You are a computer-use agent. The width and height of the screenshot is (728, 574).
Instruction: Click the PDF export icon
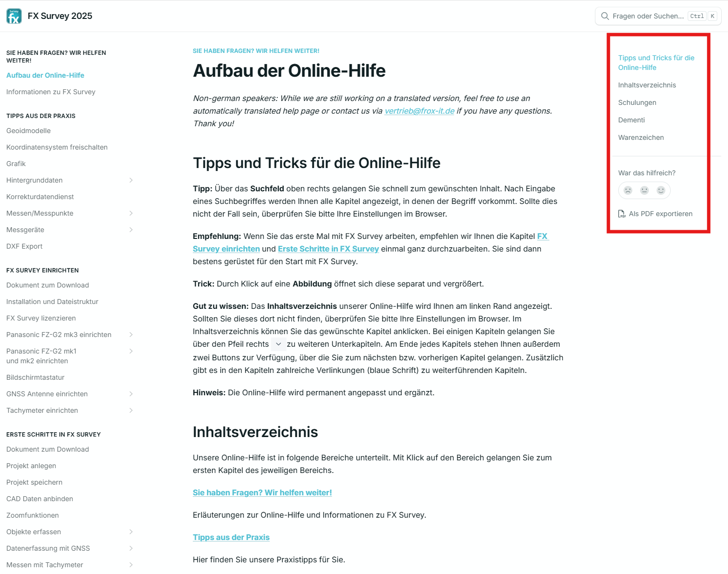(622, 214)
